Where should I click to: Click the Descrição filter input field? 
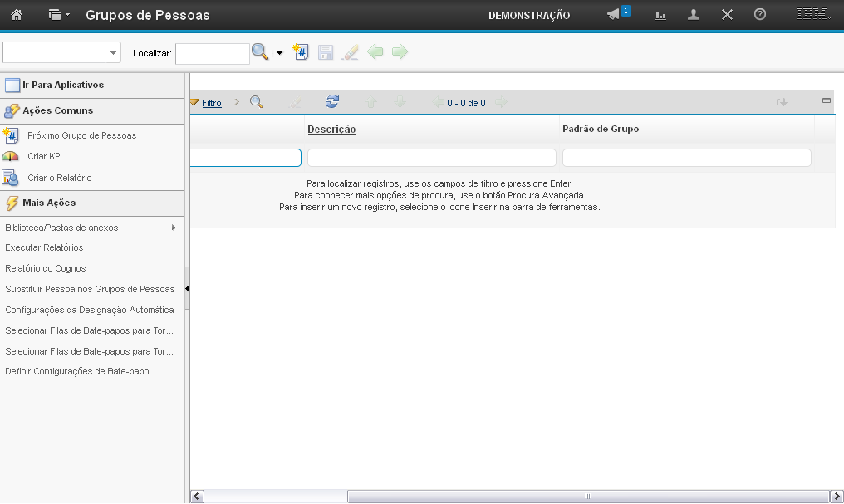pyautogui.click(x=431, y=158)
